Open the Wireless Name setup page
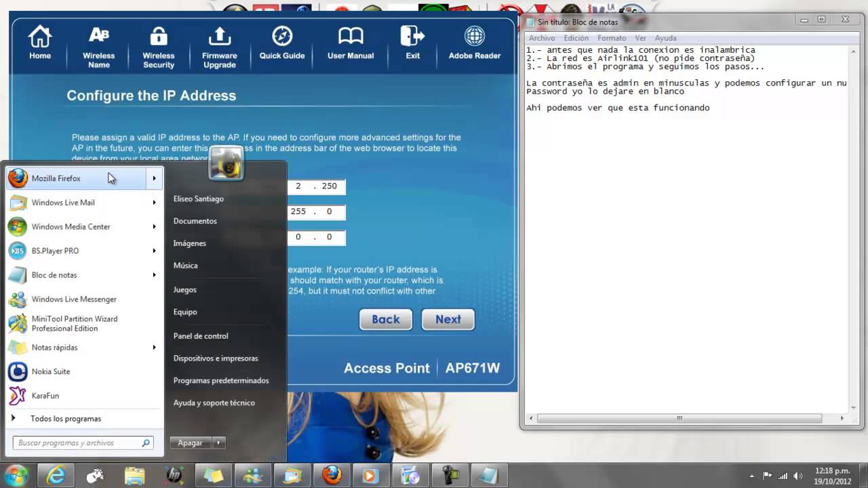Viewport: 868px width, 488px height. click(x=99, y=46)
